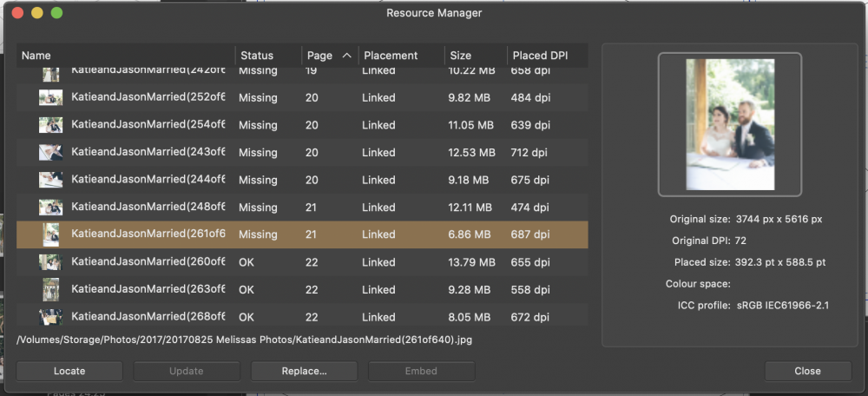Click Missing status in the 484 dpi row
868x396 pixels.
258,97
